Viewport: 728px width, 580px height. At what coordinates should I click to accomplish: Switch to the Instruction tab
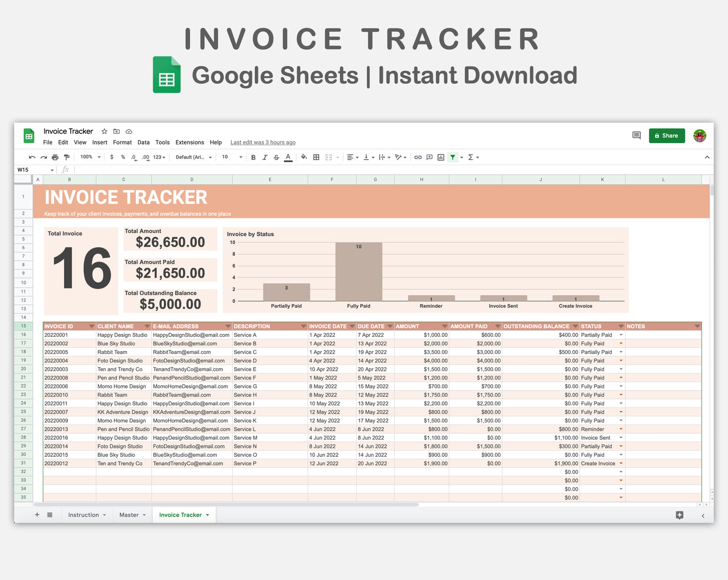coord(83,515)
